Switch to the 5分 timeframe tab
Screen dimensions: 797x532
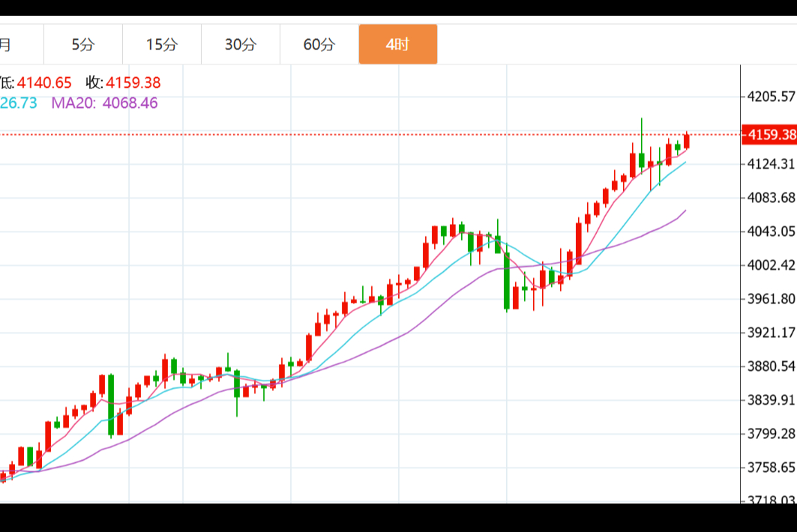point(83,44)
